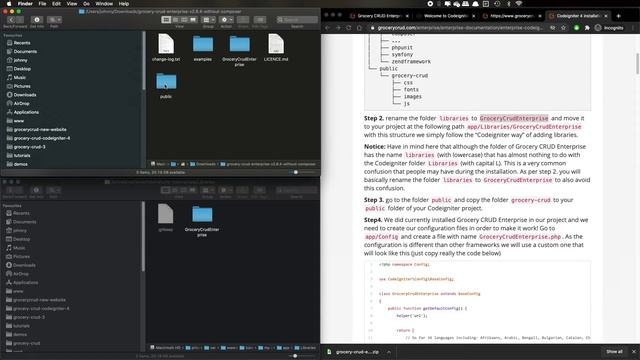
Task: Click Libraries in bottom Finder path bar
Action: click(x=305, y=348)
